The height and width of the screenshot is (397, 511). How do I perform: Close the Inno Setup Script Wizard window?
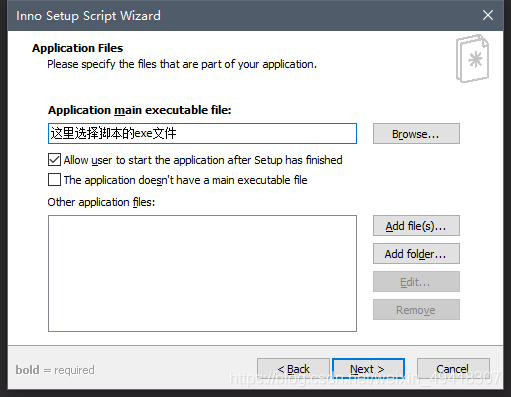pyautogui.click(x=488, y=15)
